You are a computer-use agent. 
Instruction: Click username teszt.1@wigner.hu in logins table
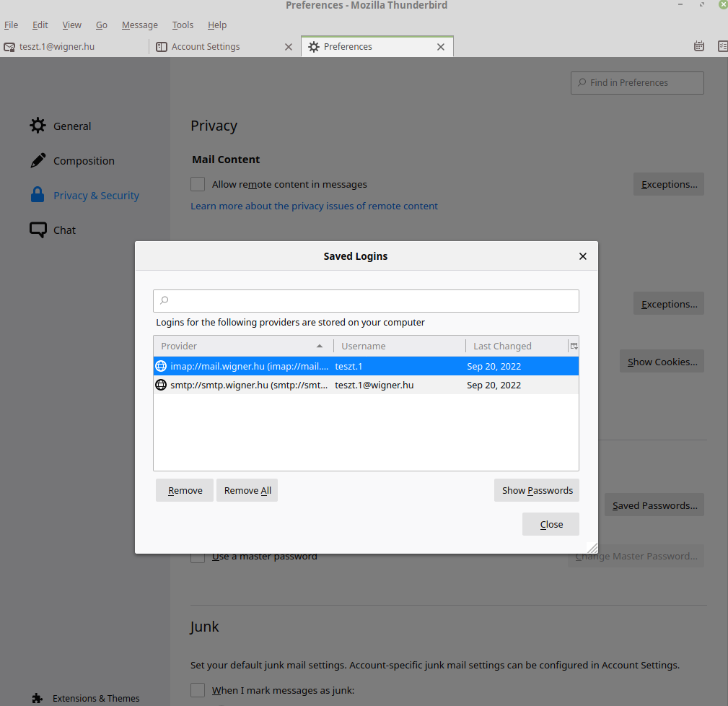coord(374,385)
